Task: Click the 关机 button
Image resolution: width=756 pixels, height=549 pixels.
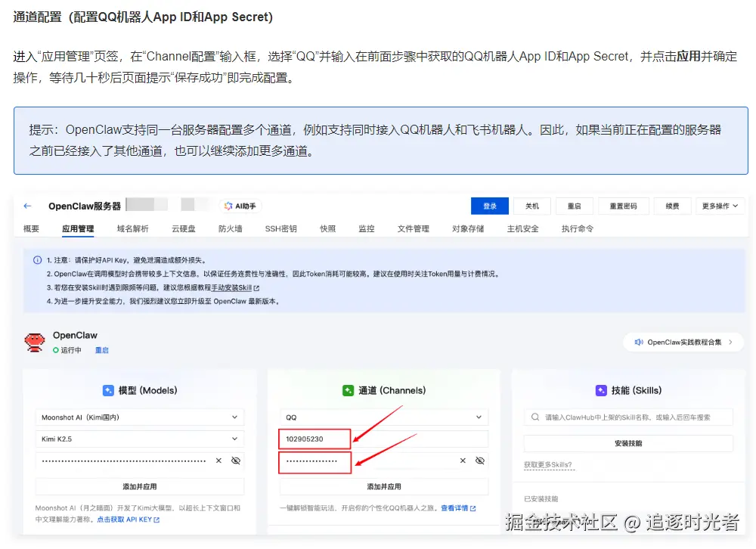Action: pos(532,206)
